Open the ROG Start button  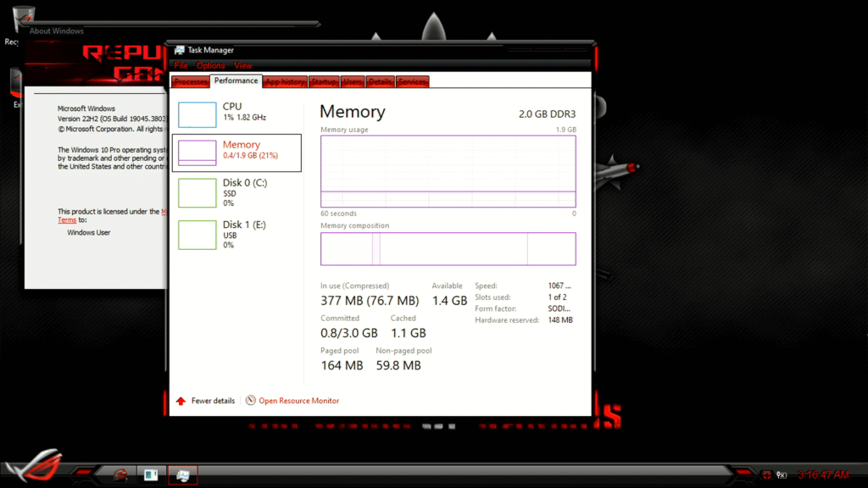tap(34, 467)
